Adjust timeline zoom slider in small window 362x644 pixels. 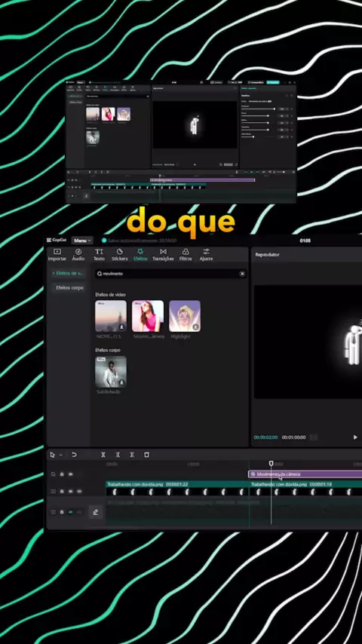(x=281, y=173)
